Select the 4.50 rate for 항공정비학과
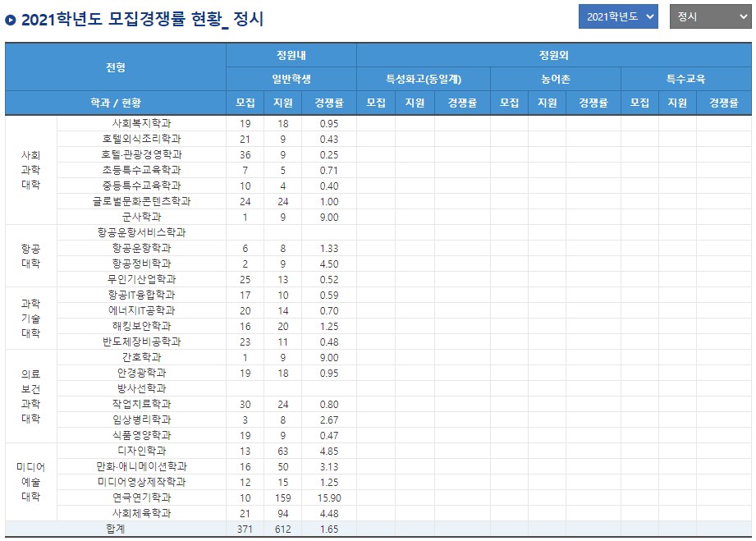The height and width of the screenshot is (541, 756). 329,264
